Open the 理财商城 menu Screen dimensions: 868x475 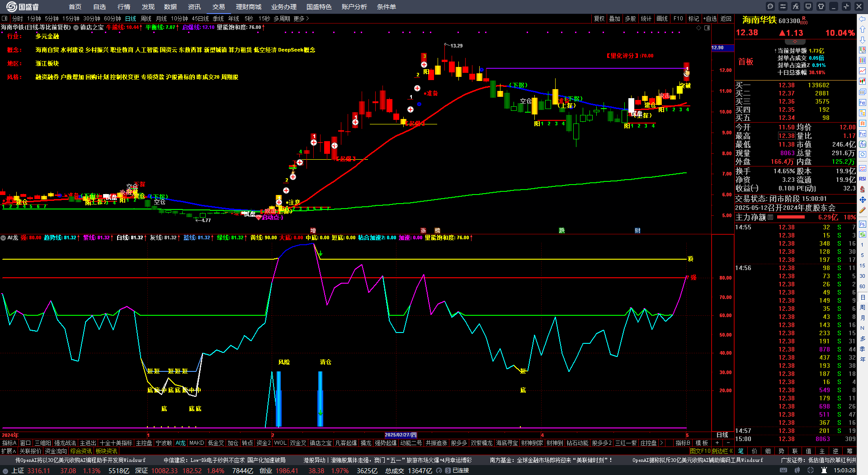click(249, 7)
